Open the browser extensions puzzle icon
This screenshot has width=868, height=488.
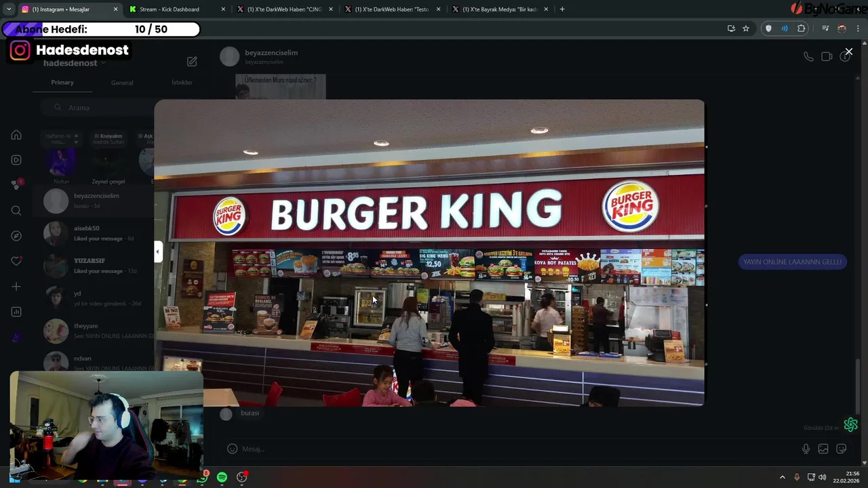[x=802, y=28]
